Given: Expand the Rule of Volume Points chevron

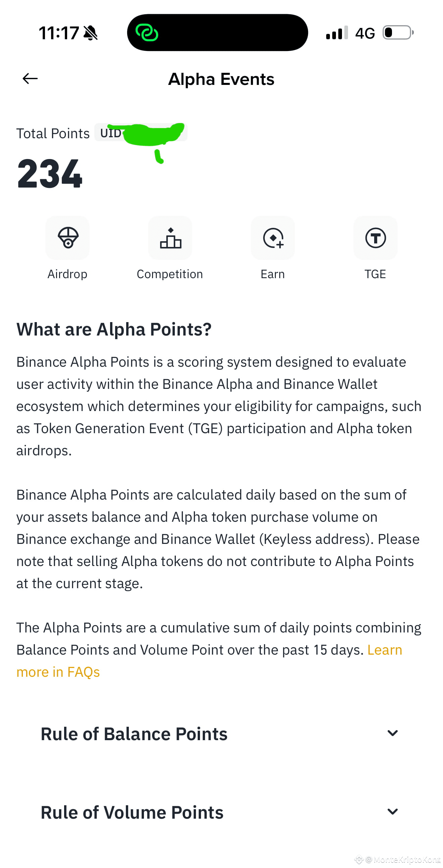Looking at the screenshot, I should click(x=393, y=812).
